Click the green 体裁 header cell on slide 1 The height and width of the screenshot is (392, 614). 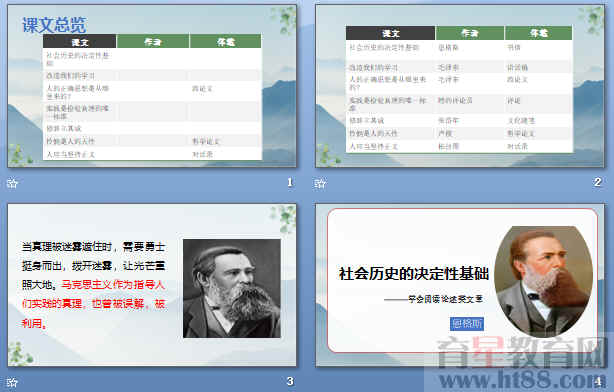[x=226, y=42]
